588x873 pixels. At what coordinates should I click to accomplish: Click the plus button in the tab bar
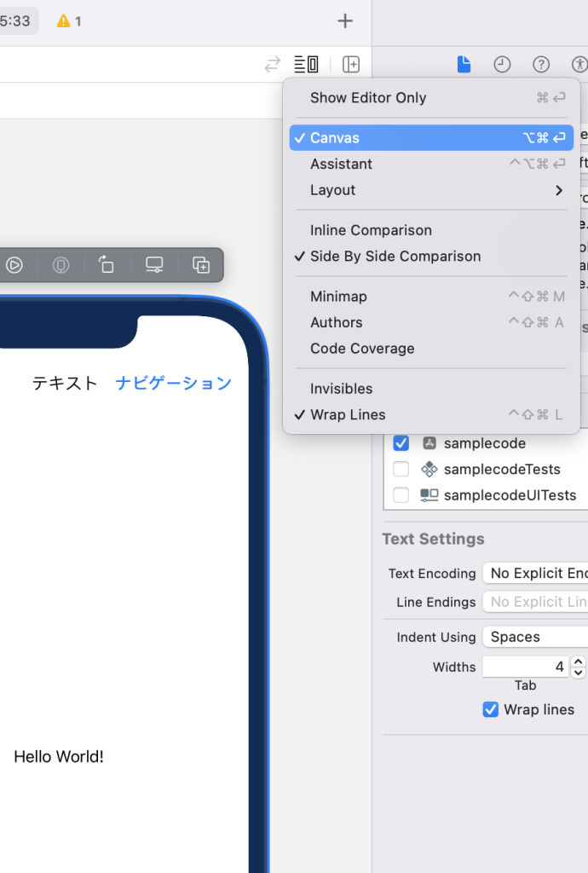click(345, 21)
